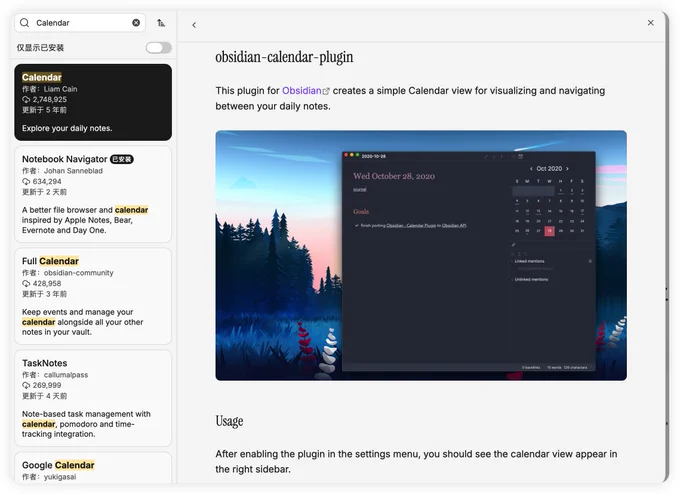Click the 仅显示已安装 label
The image size is (680, 494).
tap(40, 48)
